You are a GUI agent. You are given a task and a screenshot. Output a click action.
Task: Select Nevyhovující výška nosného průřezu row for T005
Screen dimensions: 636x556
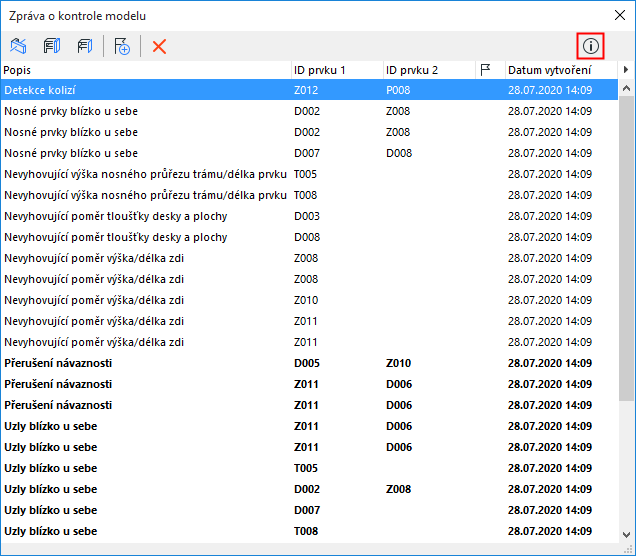[309, 174]
